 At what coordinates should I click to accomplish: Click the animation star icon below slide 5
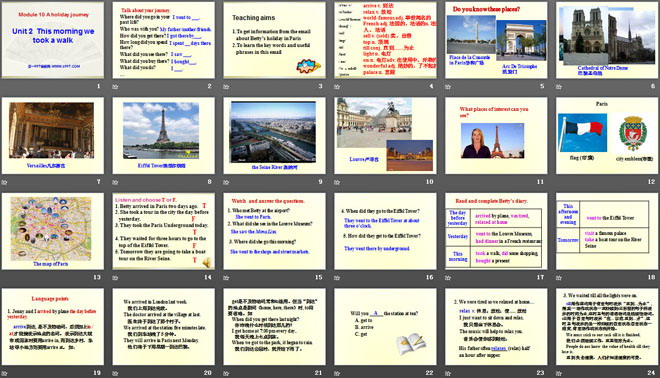[x=448, y=87]
